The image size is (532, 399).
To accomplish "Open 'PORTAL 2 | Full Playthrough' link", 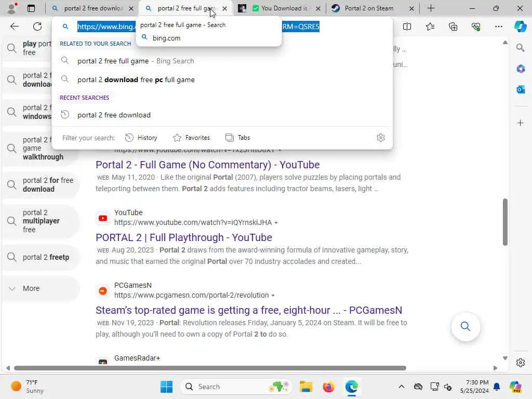I will (x=184, y=237).
